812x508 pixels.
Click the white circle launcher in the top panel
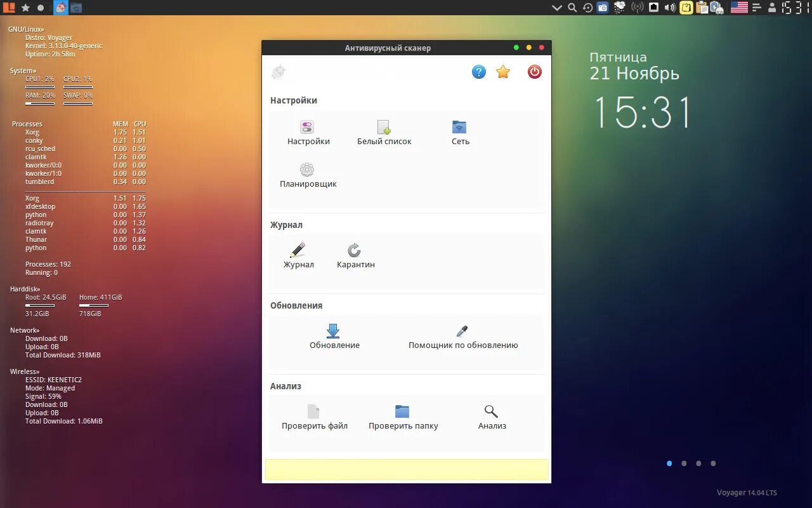[x=41, y=8]
